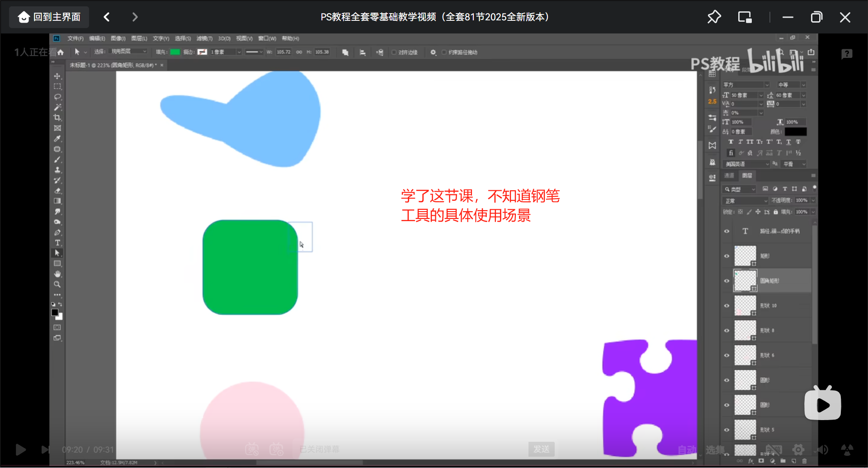Open the blend mode 正常 dropdown
Screen dimensions: 868x468
point(745,201)
